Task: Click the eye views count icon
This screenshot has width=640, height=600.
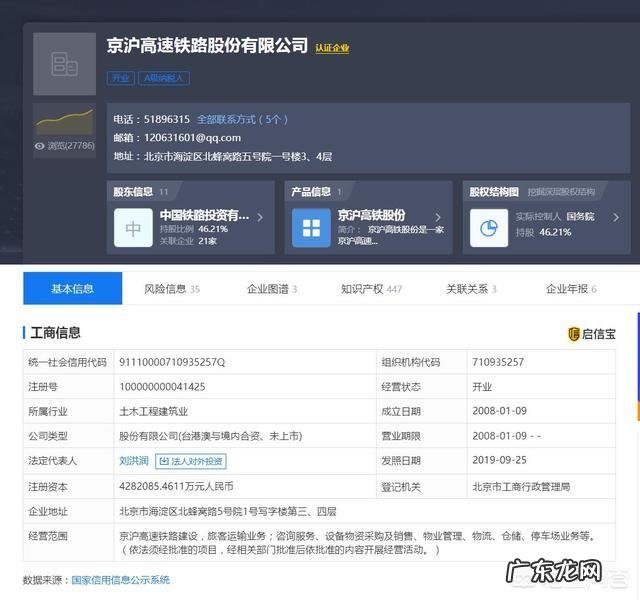Action: (x=39, y=146)
